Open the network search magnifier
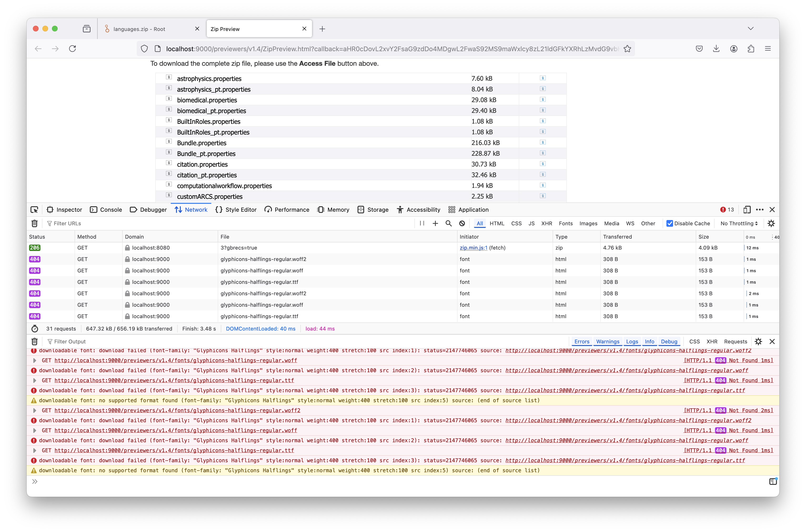This screenshot has height=532, width=806. point(449,223)
